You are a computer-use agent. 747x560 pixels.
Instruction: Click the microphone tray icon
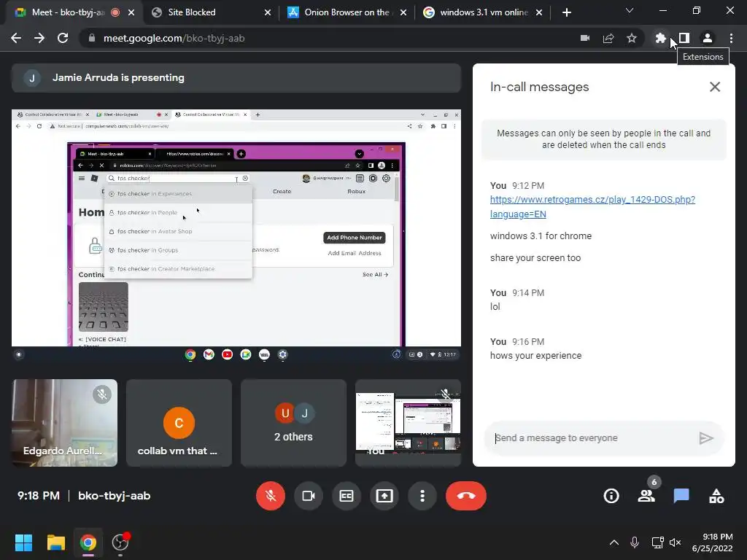tap(635, 542)
